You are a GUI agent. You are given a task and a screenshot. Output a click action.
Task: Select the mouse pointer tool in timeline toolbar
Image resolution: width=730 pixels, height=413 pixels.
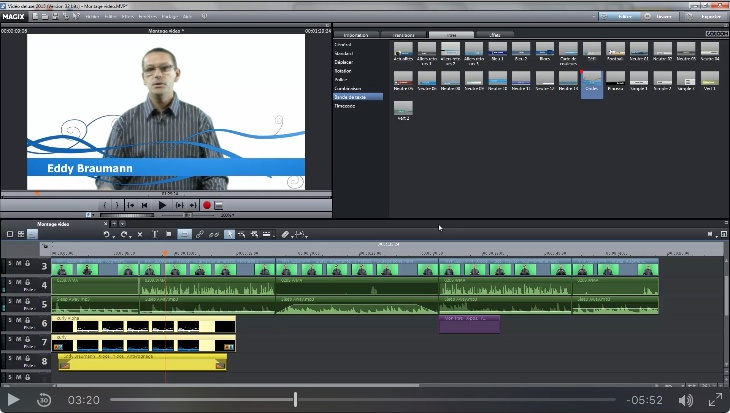[229, 234]
